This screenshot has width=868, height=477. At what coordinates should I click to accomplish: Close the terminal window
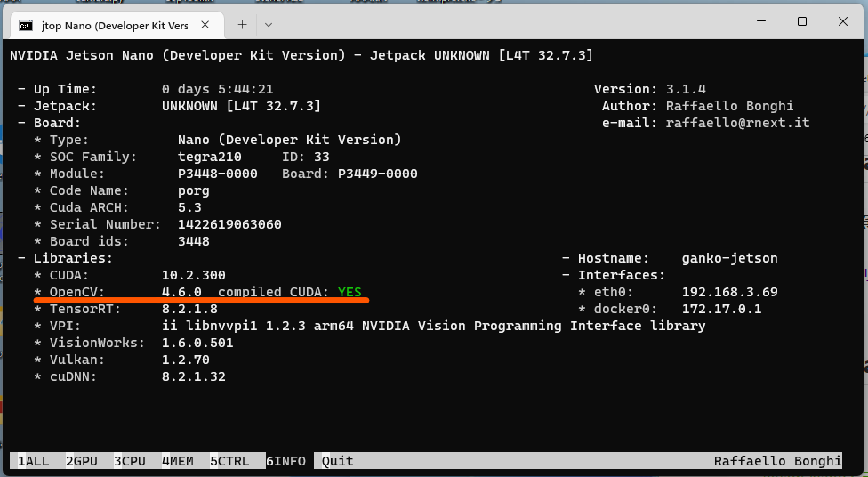842,21
